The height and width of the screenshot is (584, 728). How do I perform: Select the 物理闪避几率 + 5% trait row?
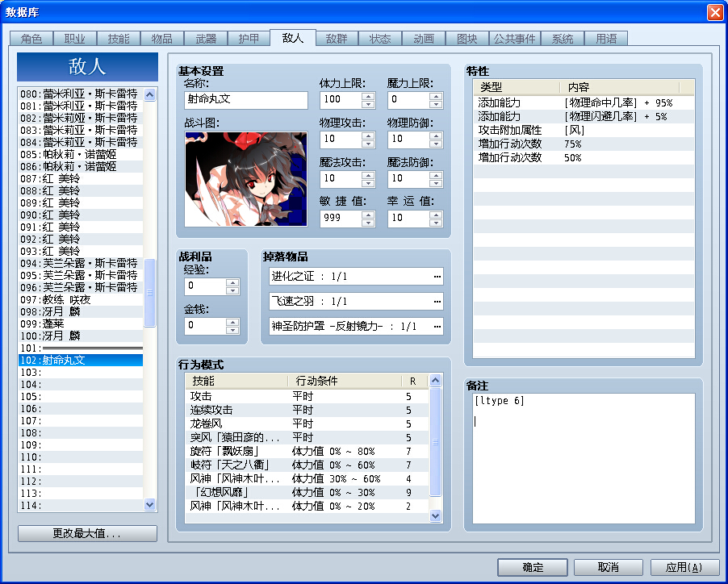584,116
